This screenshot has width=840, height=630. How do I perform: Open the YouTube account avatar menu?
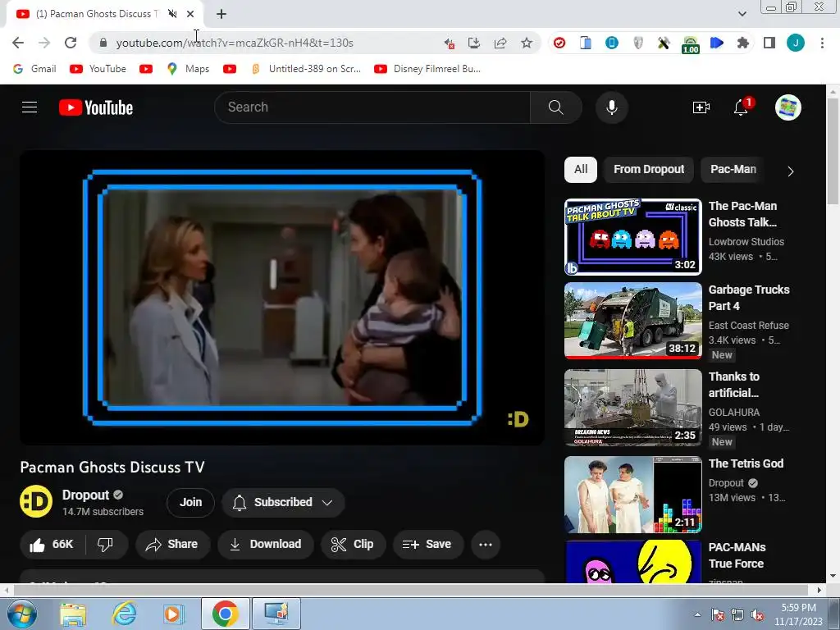788,107
